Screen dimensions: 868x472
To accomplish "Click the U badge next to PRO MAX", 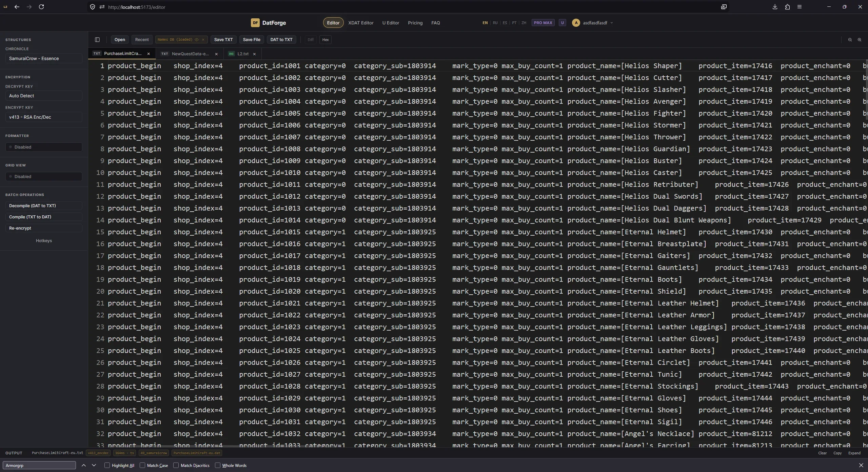I will coord(562,23).
